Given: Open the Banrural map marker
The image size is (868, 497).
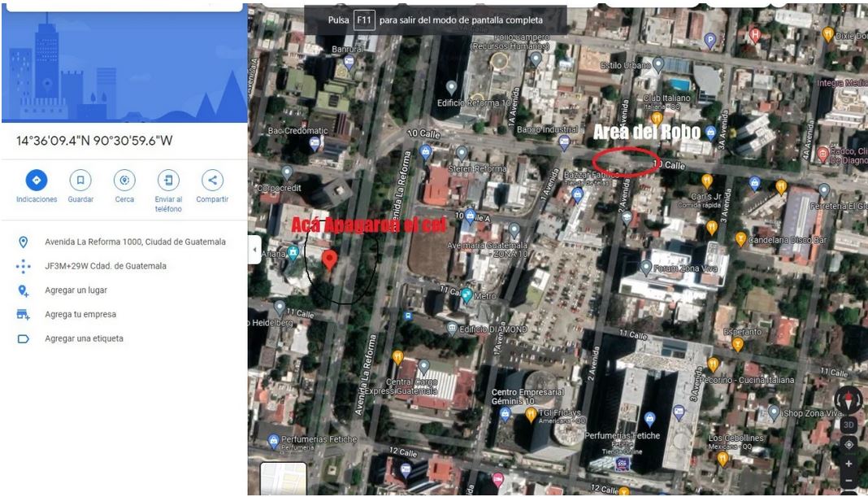Looking at the screenshot, I should pos(349,62).
